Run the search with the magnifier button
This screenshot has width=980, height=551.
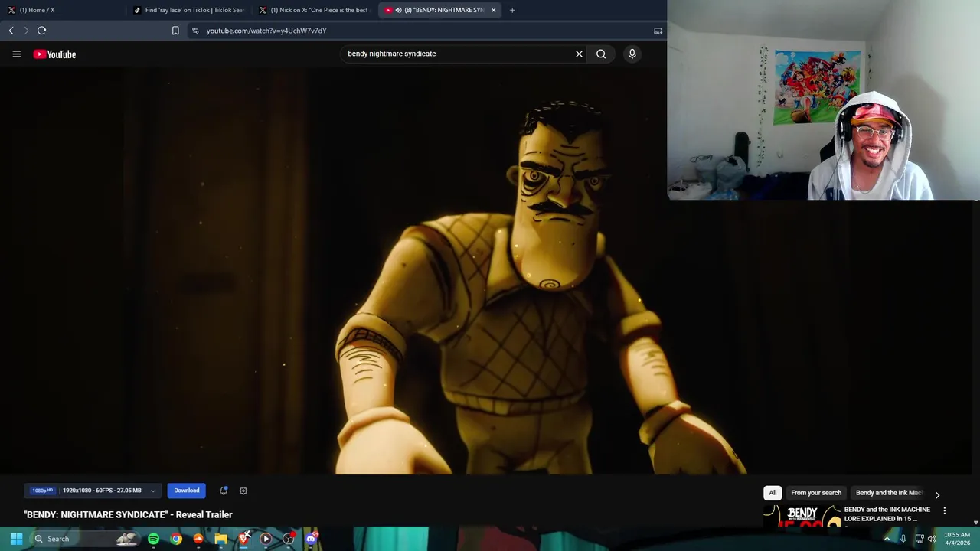601,54
